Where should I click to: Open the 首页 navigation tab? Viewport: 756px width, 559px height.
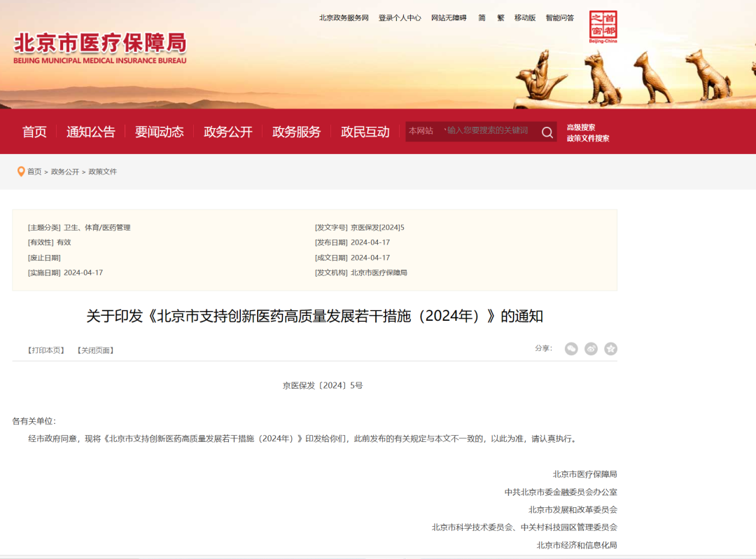click(34, 132)
